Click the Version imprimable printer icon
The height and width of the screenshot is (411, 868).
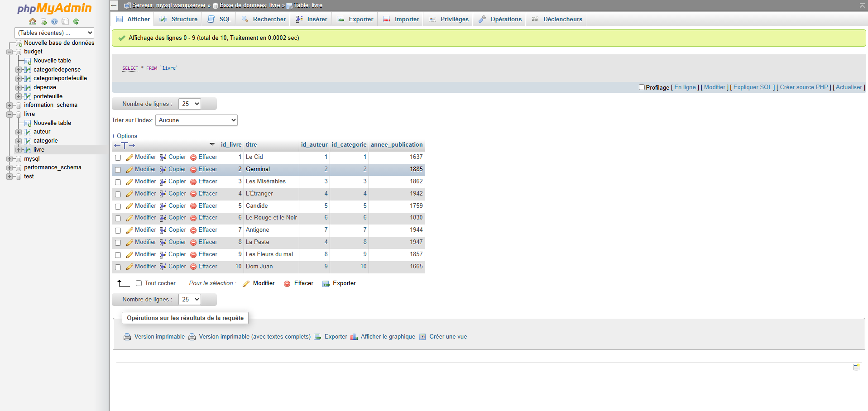(127, 337)
